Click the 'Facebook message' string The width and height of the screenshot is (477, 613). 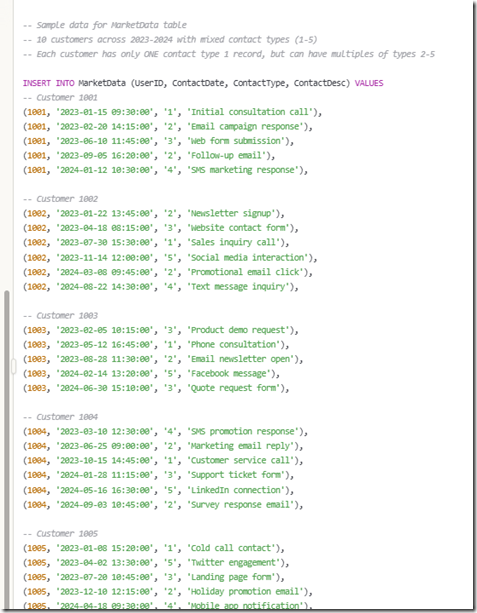(x=230, y=373)
